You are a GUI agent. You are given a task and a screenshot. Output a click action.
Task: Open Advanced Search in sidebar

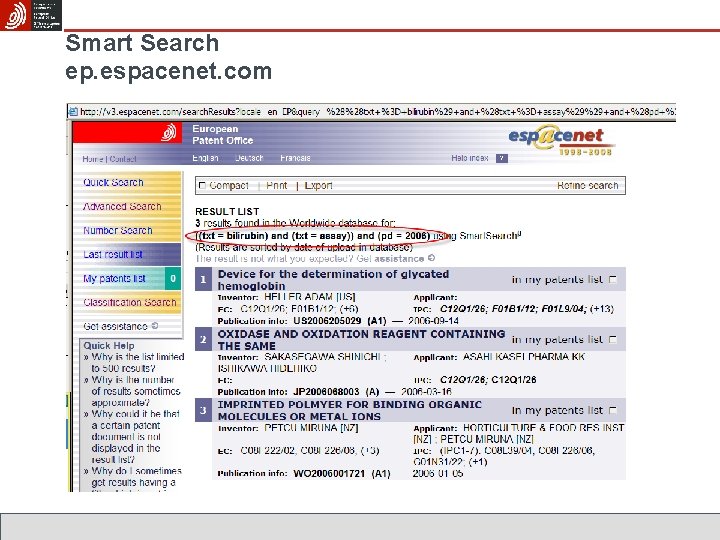(122, 206)
